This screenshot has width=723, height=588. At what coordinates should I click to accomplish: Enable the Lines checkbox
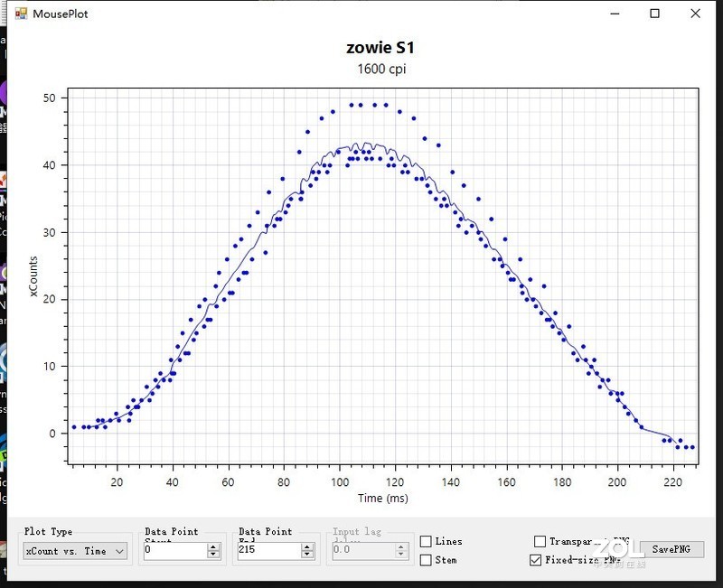(x=426, y=541)
